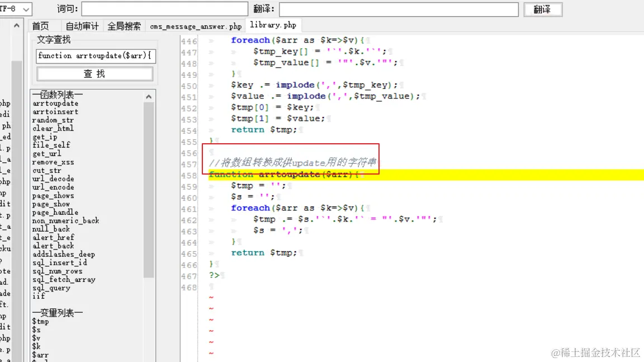Select clear_html in function list

click(54, 128)
